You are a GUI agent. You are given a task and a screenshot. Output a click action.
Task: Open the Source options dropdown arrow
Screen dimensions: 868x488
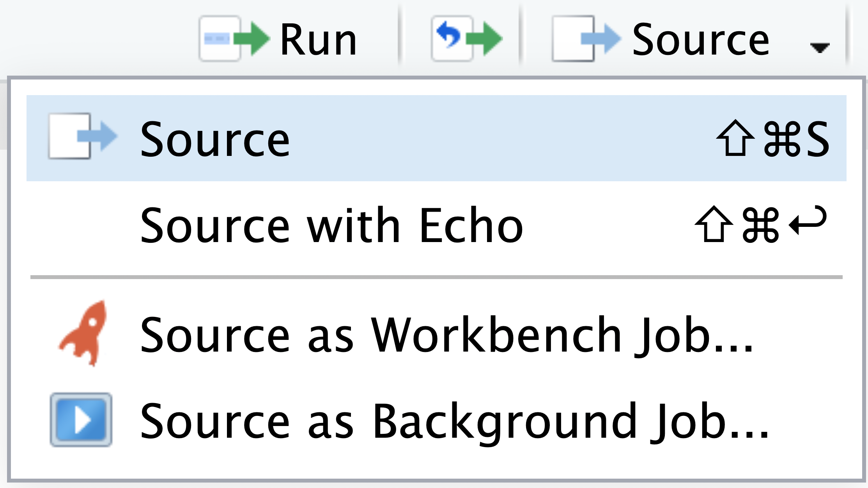(x=819, y=48)
